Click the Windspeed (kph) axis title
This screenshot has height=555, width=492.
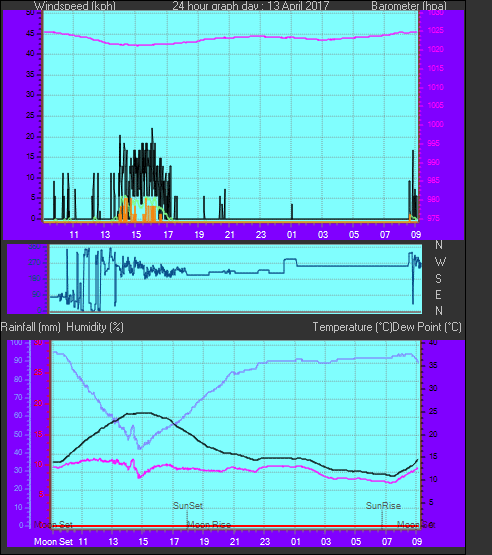pyautogui.click(x=75, y=6)
